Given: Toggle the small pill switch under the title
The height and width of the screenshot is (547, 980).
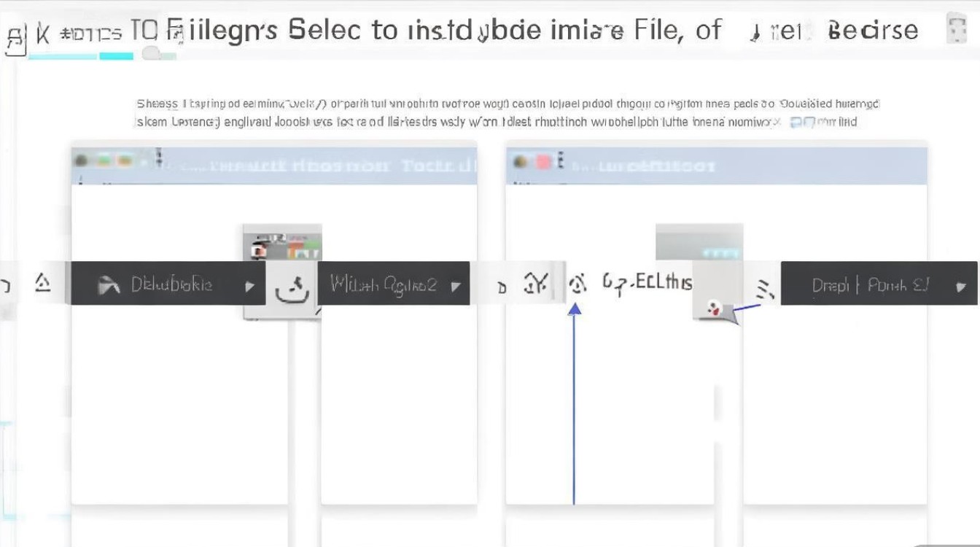Looking at the screenshot, I should coord(153,53).
